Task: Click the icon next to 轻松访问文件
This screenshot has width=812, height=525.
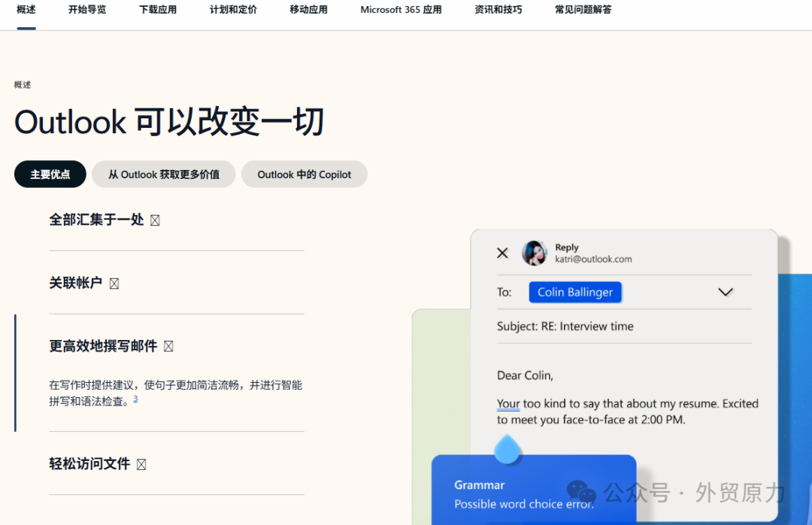Action: pos(141,464)
